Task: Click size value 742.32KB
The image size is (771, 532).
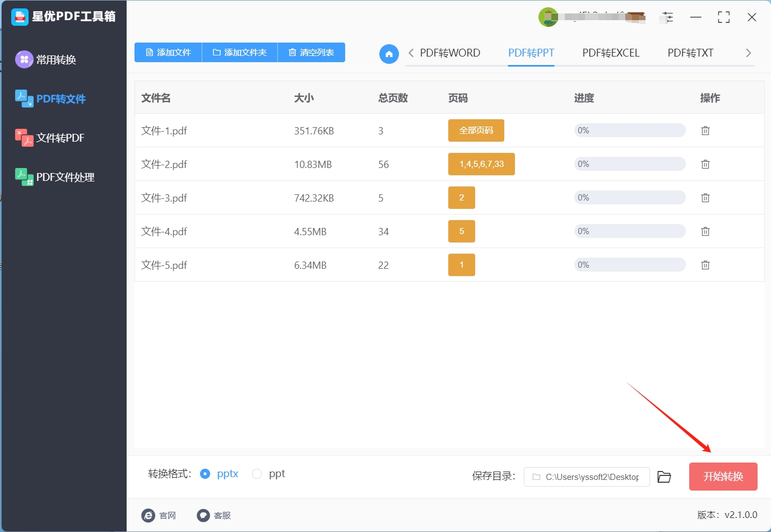Action: tap(314, 198)
